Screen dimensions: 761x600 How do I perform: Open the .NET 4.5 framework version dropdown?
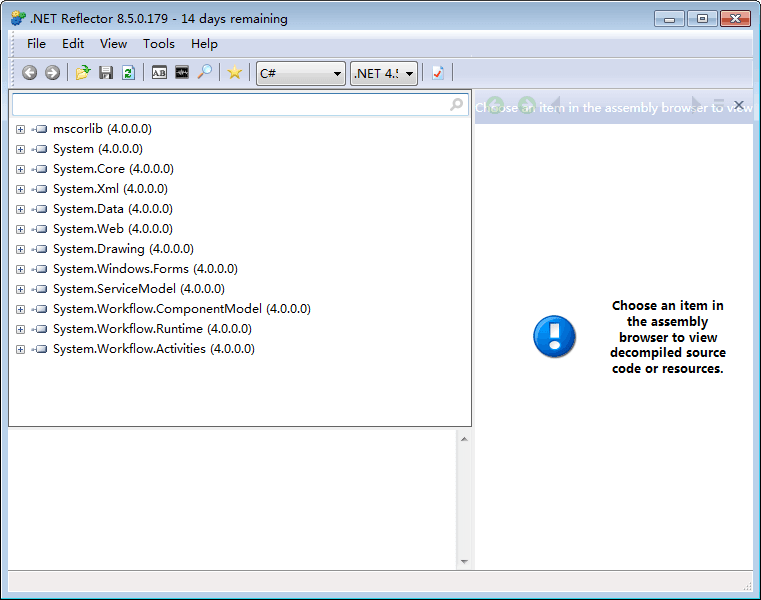click(383, 73)
